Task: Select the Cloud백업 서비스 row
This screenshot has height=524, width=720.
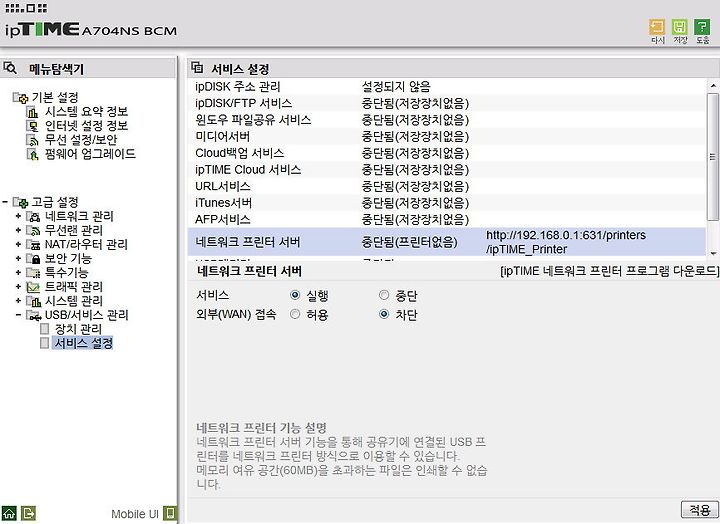Action: [447, 153]
